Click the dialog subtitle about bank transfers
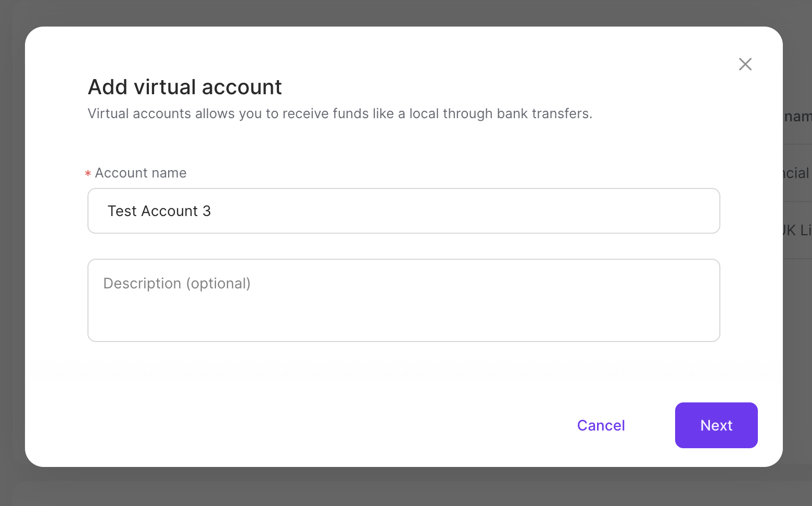Screen dimensions: 812x506 pos(339,113)
